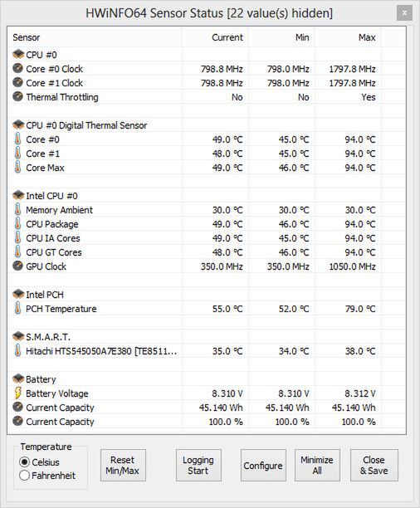
Task: Click the Minimize All button
Action: pos(317,465)
